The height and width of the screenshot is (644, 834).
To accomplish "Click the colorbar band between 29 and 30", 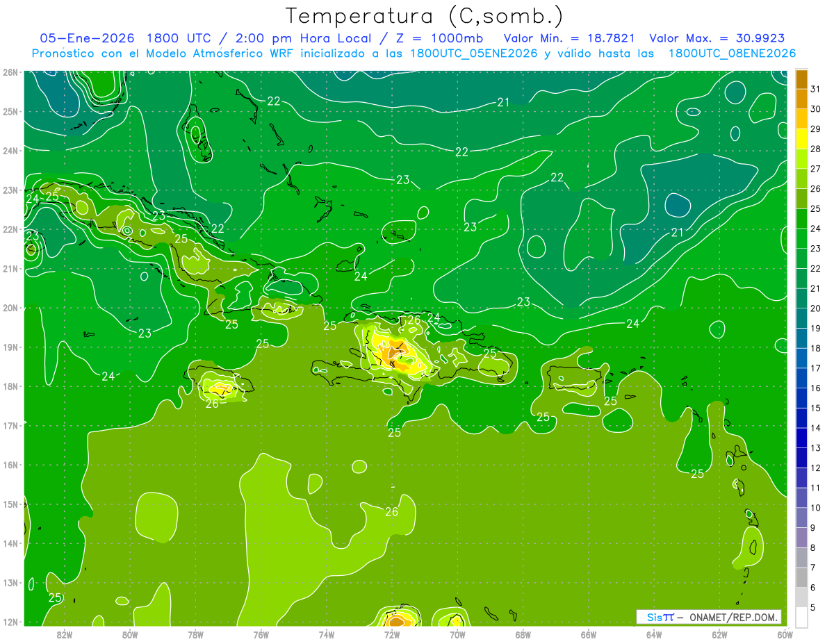I will [x=801, y=119].
